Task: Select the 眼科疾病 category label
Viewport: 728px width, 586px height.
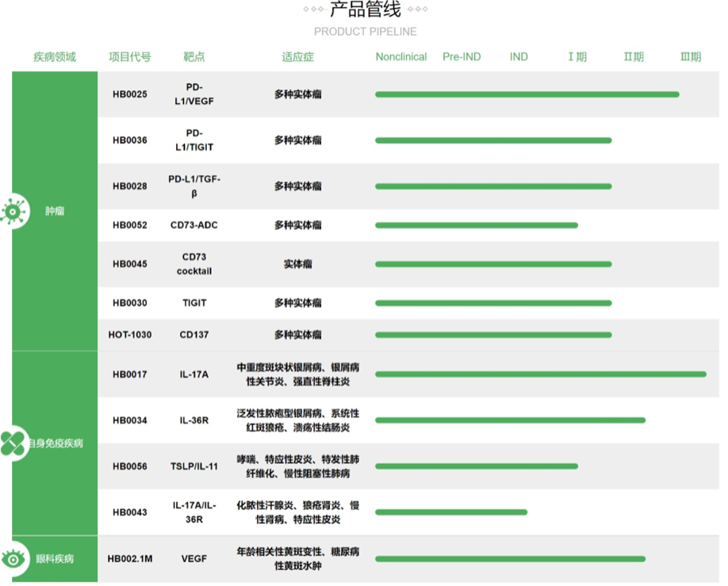Action: pyautogui.click(x=55, y=559)
